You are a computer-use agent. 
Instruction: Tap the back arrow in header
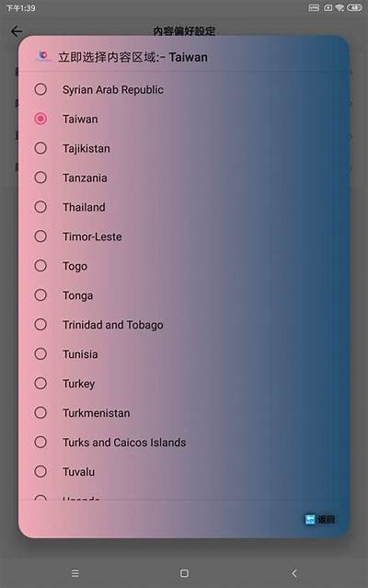point(17,31)
